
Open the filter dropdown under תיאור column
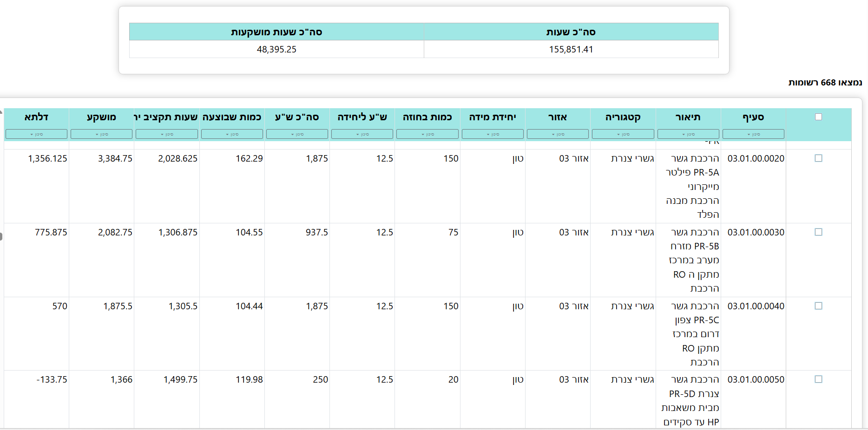tap(688, 134)
